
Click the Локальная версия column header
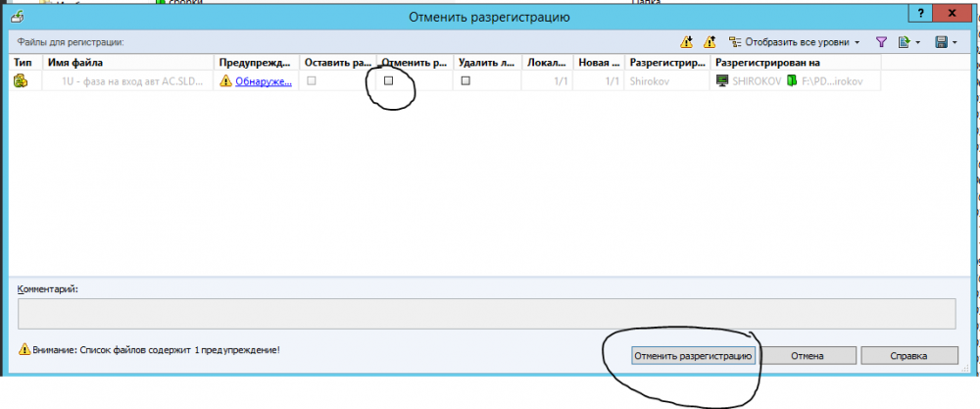click(x=548, y=63)
